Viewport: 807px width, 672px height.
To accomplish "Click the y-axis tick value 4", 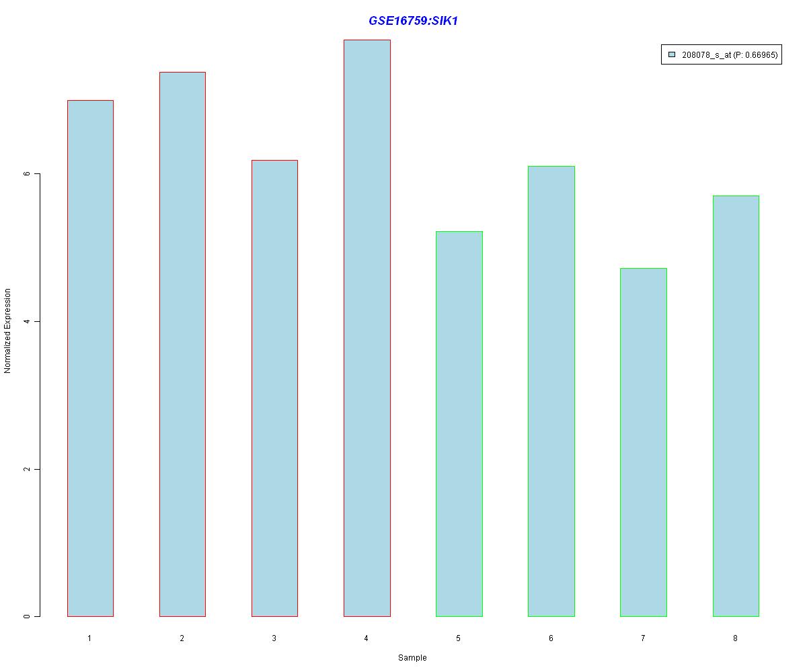I will tap(28, 321).
